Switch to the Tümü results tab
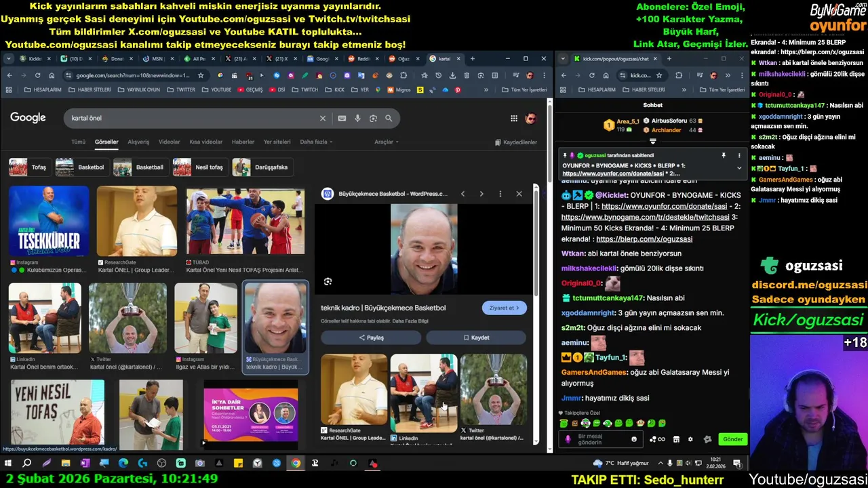 [x=79, y=142]
